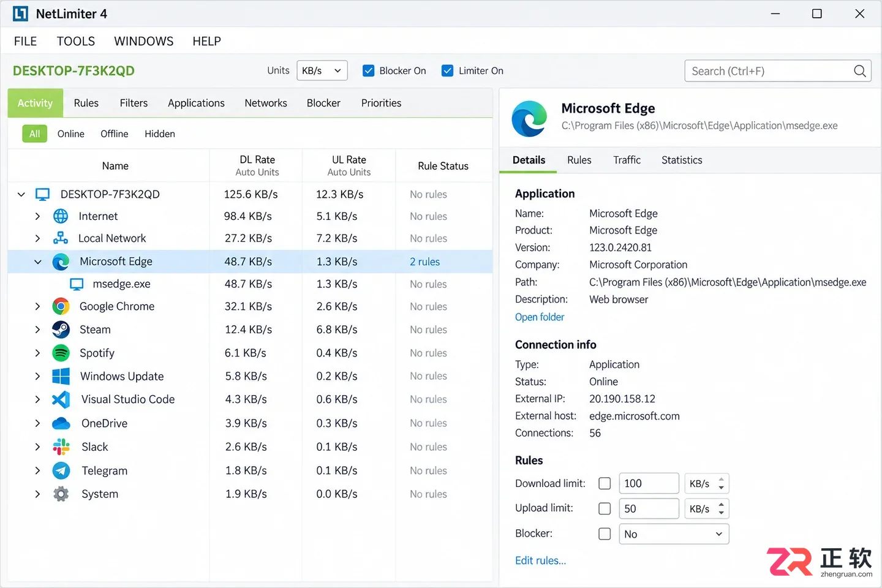The width and height of the screenshot is (882, 588).
Task: Click the 2 rules link for Microsoft Edge
Action: [425, 262]
